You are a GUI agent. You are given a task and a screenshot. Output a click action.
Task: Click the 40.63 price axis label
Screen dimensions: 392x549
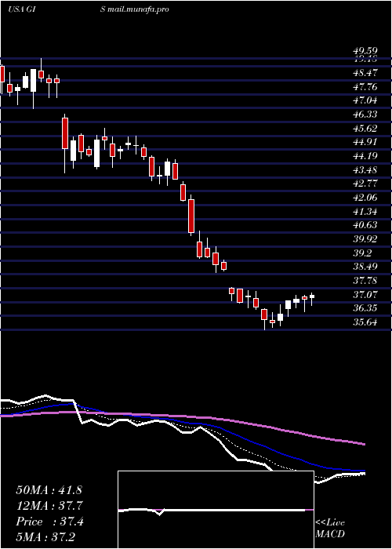[x=365, y=226]
